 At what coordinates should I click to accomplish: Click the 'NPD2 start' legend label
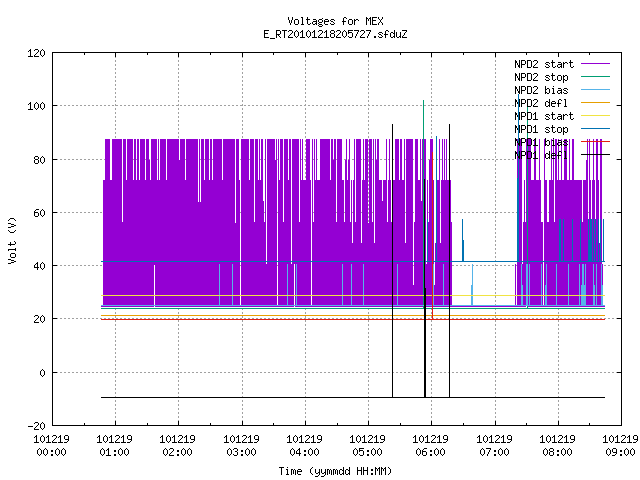point(544,64)
